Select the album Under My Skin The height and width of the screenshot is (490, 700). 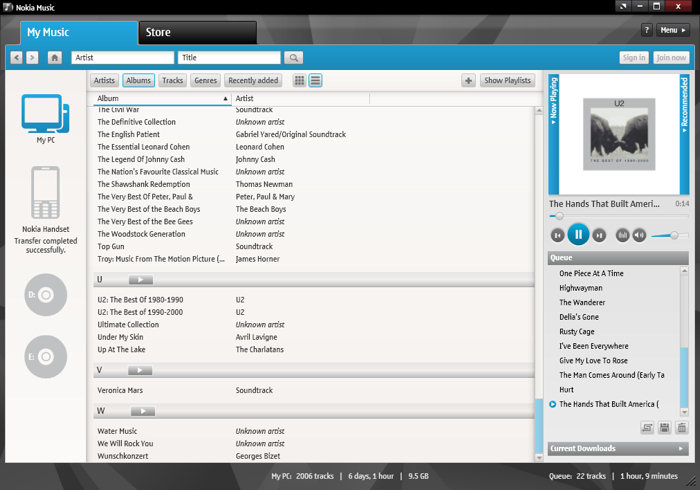(x=121, y=337)
